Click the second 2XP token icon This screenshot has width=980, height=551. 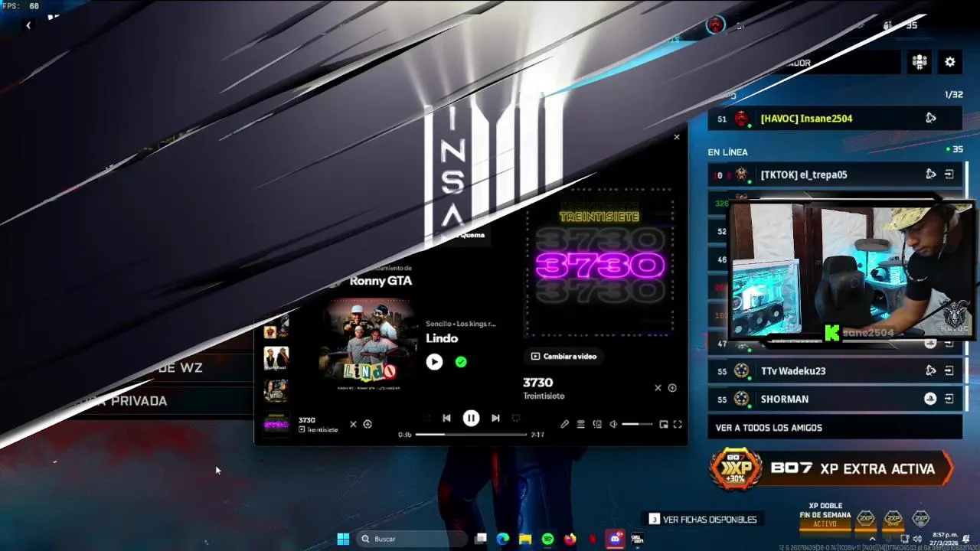pyautogui.click(x=893, y=519)
